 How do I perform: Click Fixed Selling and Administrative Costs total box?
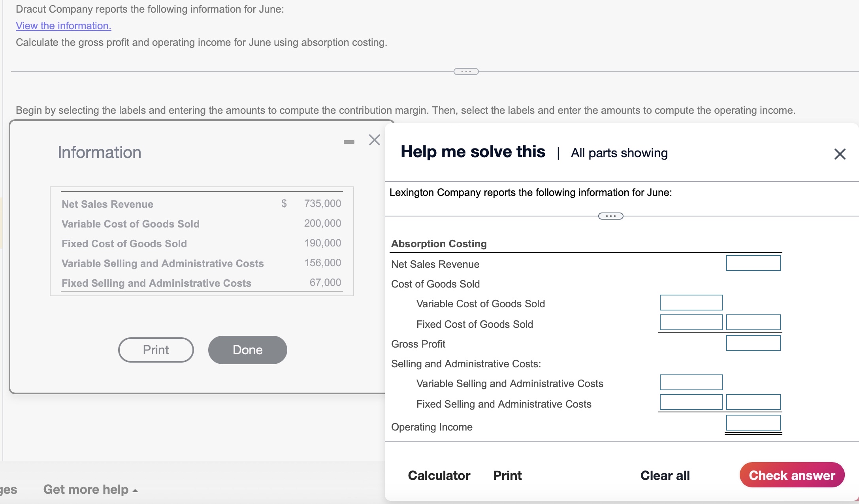point(753,402)
